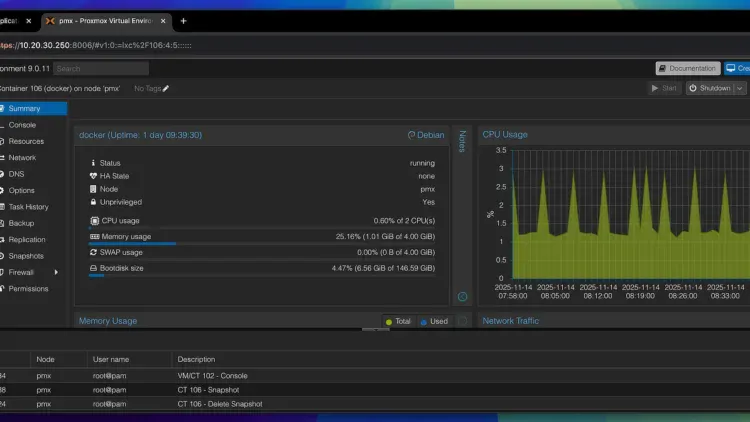Click the collapse arrow circle icon below Notes
The image size is (750, 422).
(462, 297)
